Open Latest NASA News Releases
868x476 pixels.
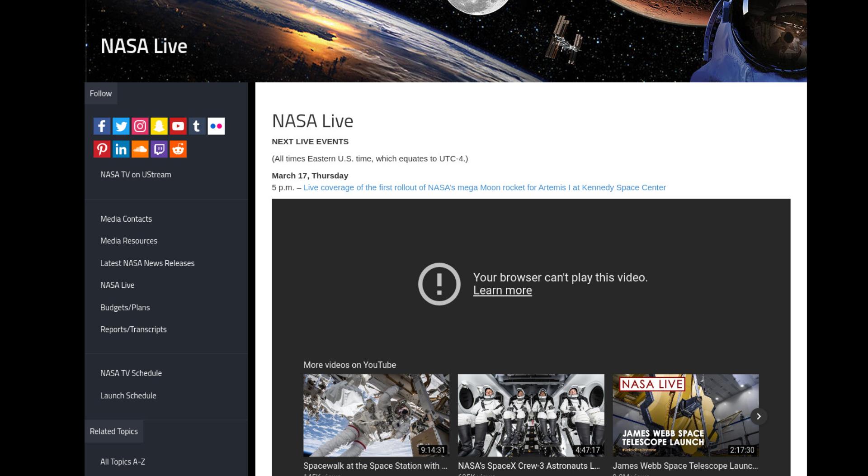147,263
